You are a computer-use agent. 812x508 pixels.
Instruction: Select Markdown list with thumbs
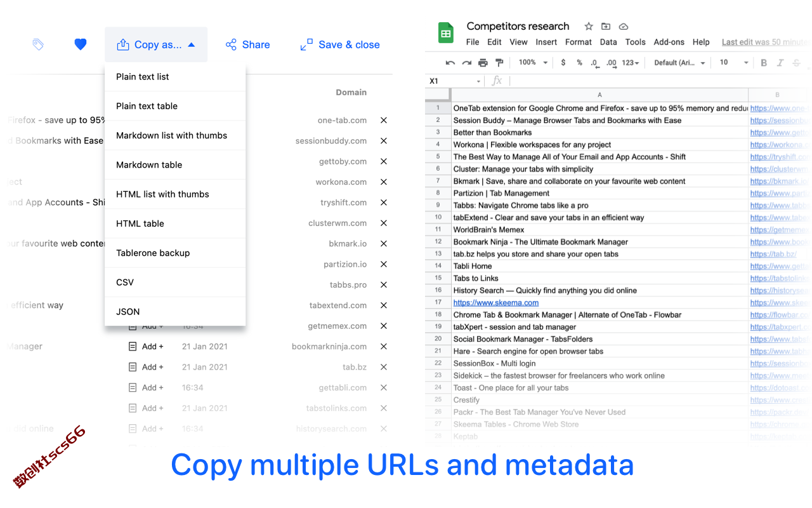tap(175, 135)
